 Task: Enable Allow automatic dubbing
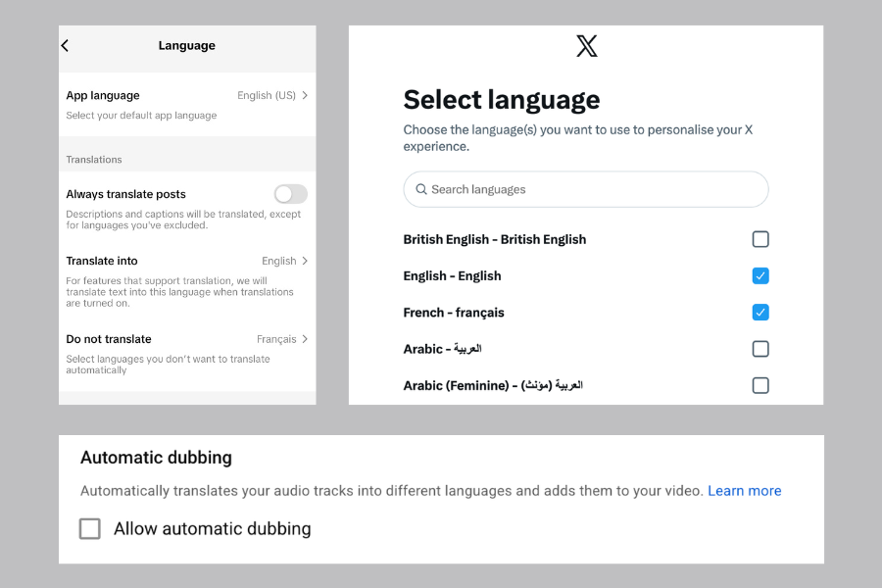(x=89, y=528)
